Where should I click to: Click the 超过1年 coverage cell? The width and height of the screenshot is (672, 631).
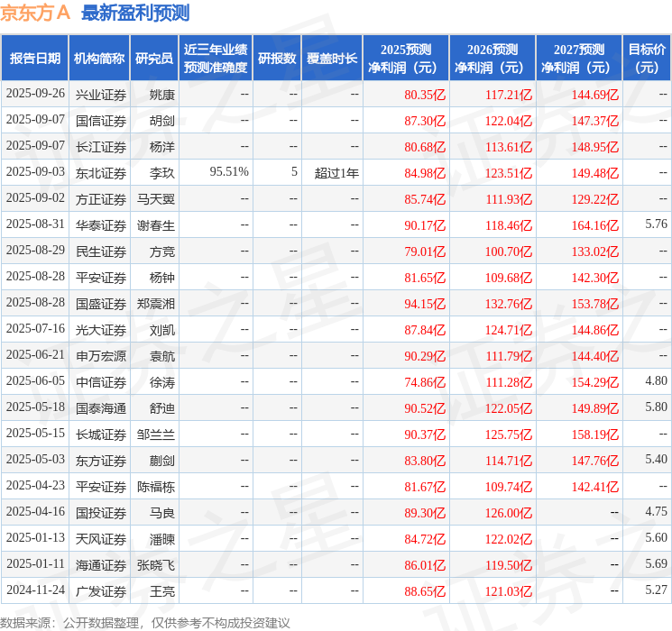click(x=336, y=173)
